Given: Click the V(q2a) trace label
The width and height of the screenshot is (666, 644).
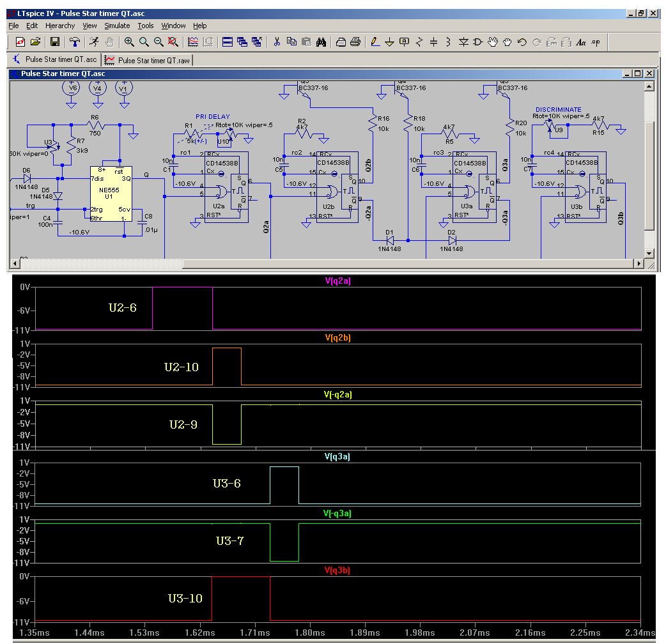Looking at the screenshot, I should [x=338, y=282].
